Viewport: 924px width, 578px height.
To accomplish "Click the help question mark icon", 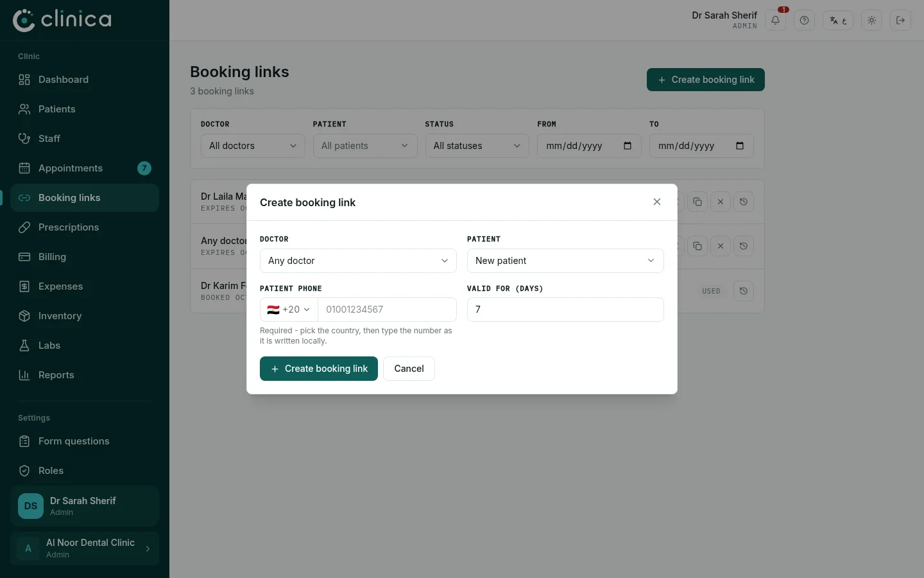I will click(x=804, y=21).
